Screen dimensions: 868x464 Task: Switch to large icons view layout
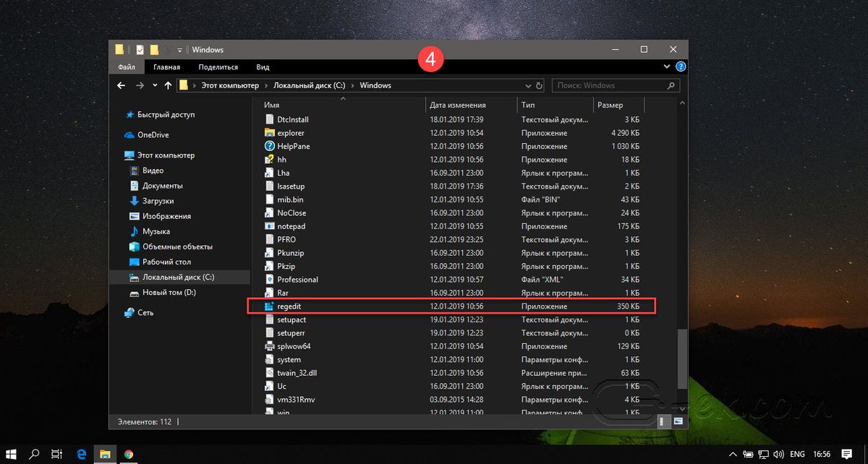click(678, 420)
